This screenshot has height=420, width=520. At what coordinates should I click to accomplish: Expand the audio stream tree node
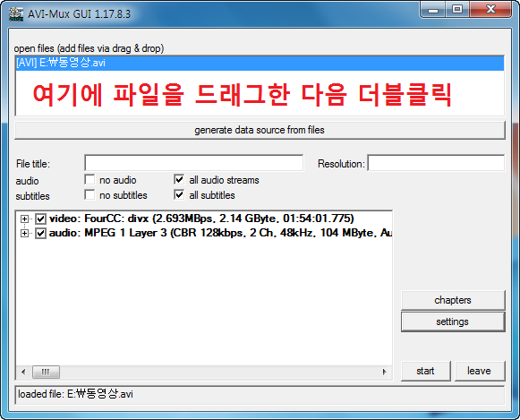[24, 233]
